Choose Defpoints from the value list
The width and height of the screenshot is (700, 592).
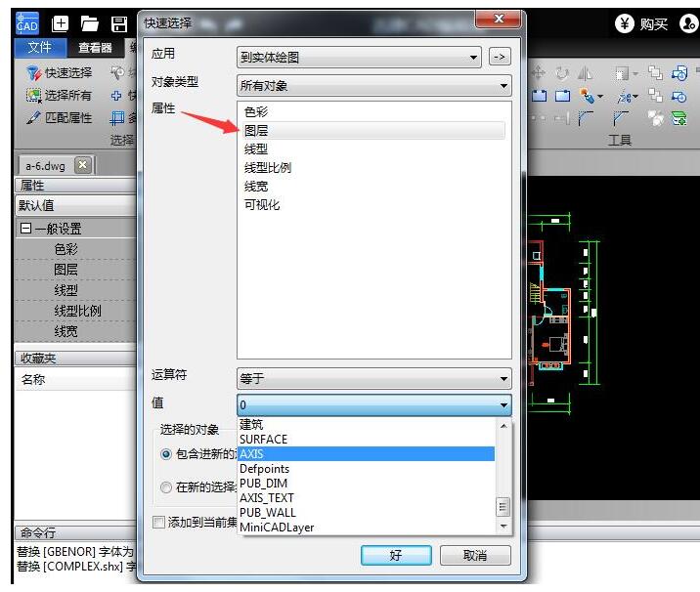tap(366, 469)
